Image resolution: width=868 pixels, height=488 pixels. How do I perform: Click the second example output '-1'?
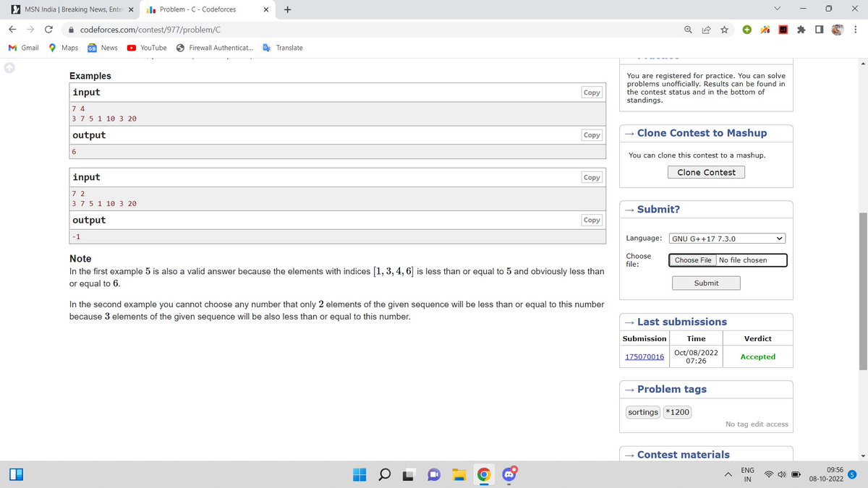tap(76, 236)
